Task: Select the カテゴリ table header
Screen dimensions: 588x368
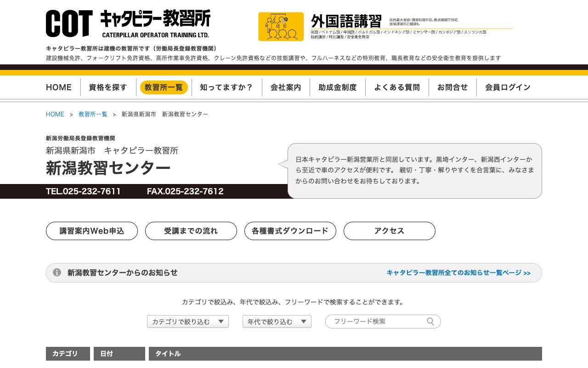Action: coord(68,354)
